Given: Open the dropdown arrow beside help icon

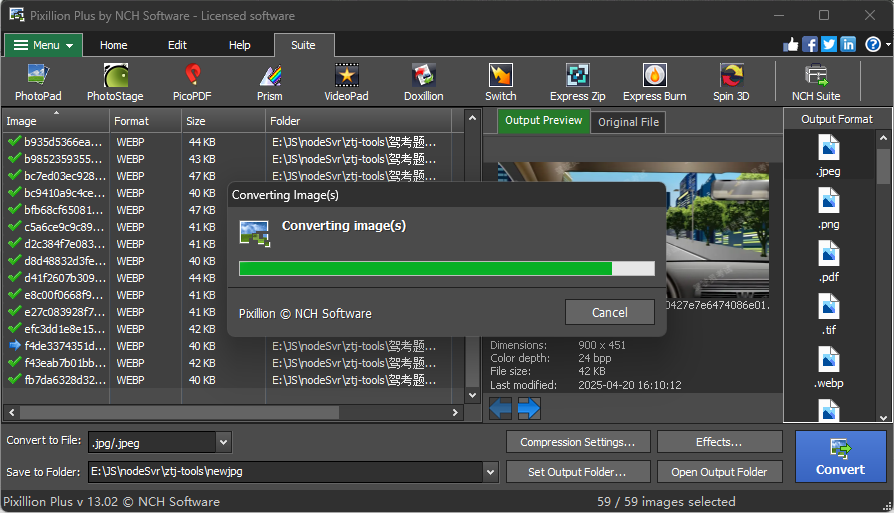Looking at the screenshot, I should pyautogui.click(x=888, y=44).
